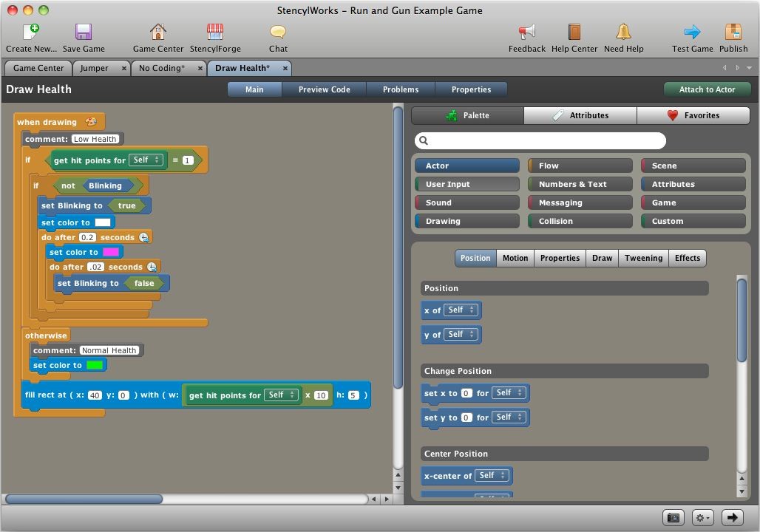Viewport: 760px width, 532px height.
Task: Click the Need Help bell icon
Action: pos(623,32)
